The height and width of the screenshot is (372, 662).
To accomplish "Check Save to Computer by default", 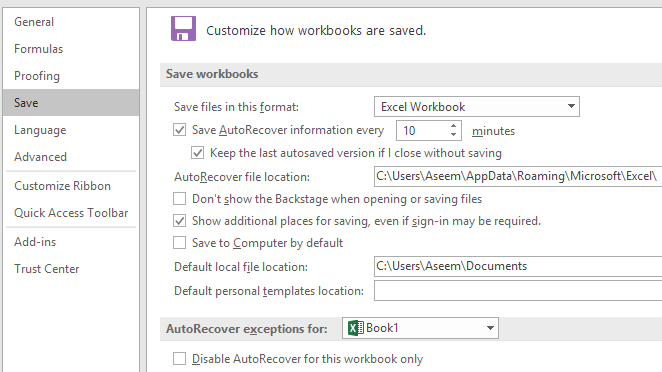I will [179, 243].
